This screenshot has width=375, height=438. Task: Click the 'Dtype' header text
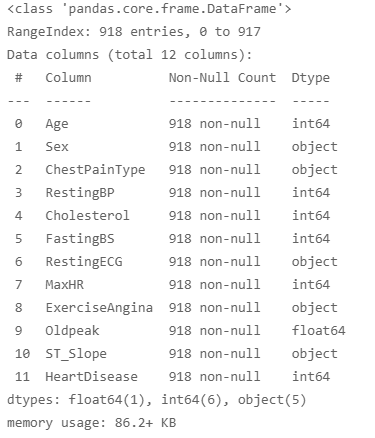[x=311, y=78]
